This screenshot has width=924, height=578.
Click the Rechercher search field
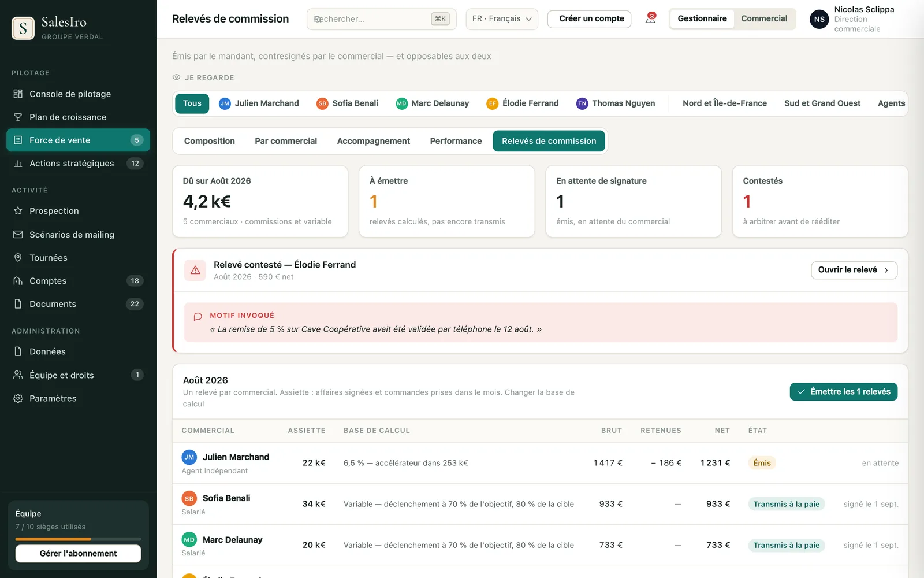coord(382,19)
